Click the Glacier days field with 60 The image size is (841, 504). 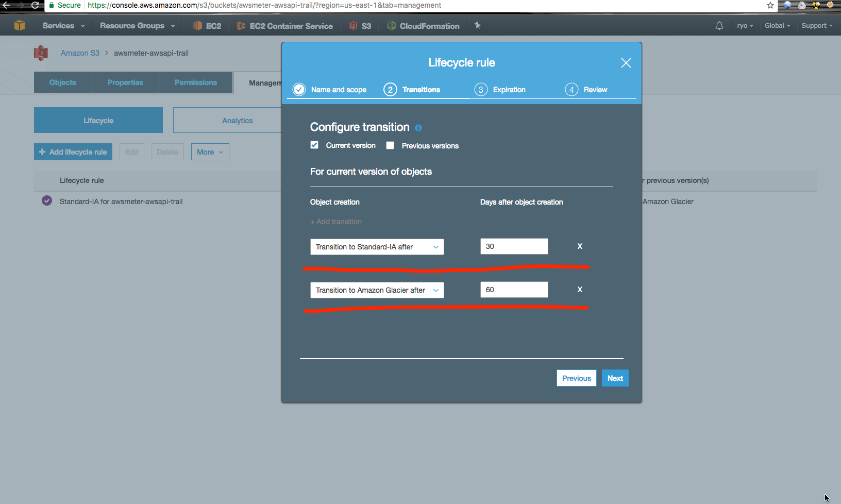point(514,290)
